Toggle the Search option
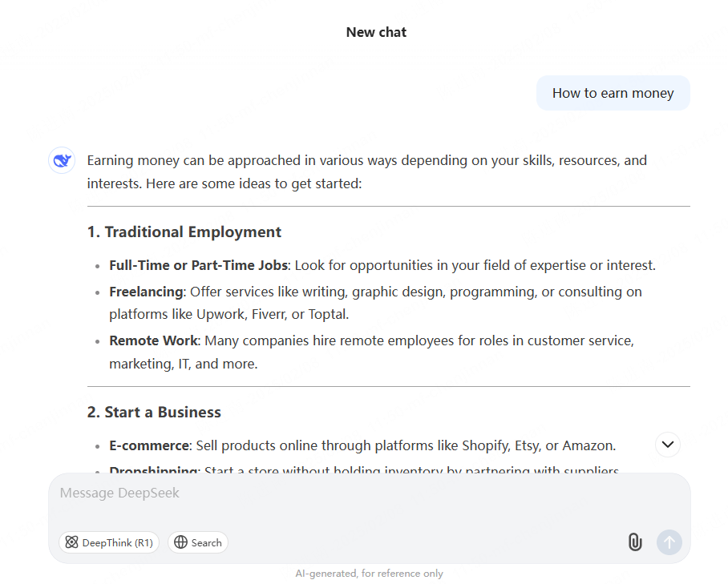Viewport: 728px width, 584px height. [x=198, y=542]
